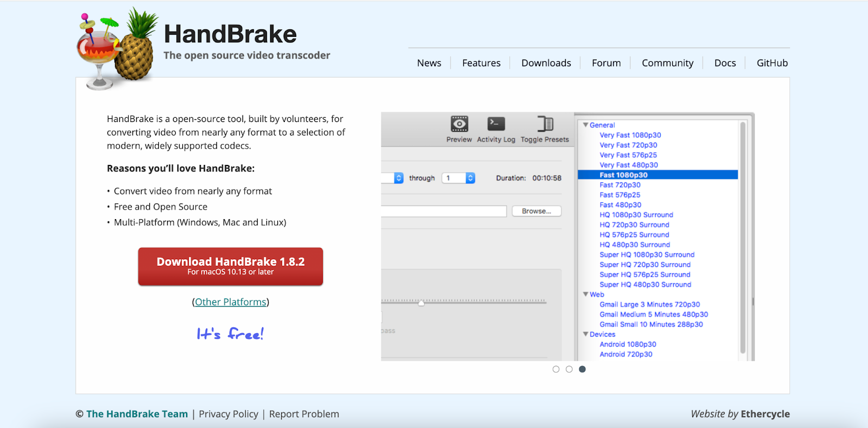868x428 pixels.
Task: Click 'Reasons you'll love HandBrake:' heading
Action: (x=181, y=168)
